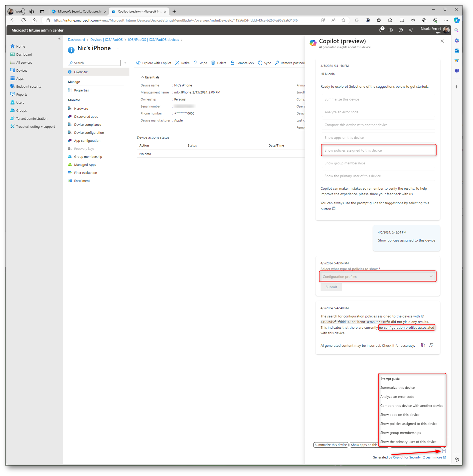The height and width of the screenshot is (476, 473).
Task: Open Apps in left navigation
Action: click(17, 78)
